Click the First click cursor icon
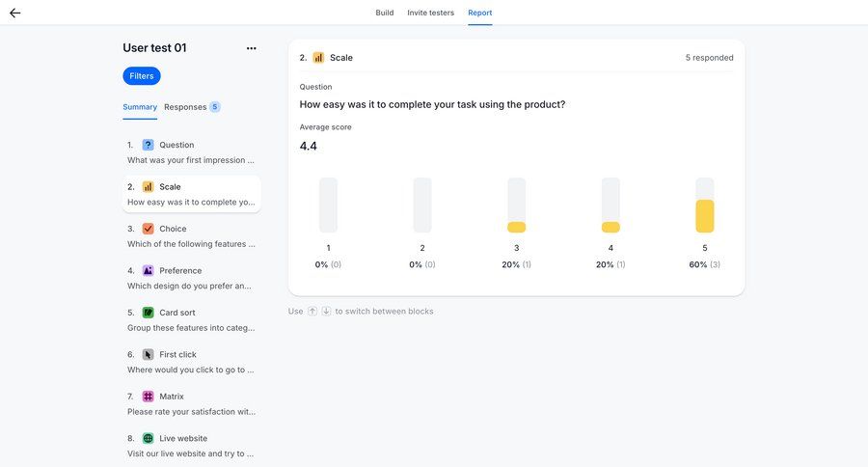Screen dimensions: 868x467 coord(148,354)
